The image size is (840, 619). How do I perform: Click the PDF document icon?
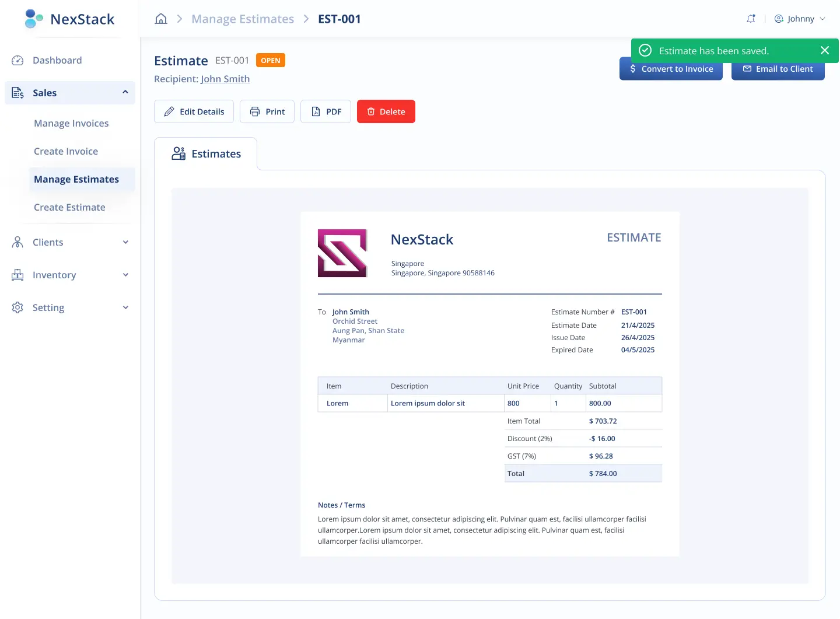pyautogui.click(x=316, y=111)
